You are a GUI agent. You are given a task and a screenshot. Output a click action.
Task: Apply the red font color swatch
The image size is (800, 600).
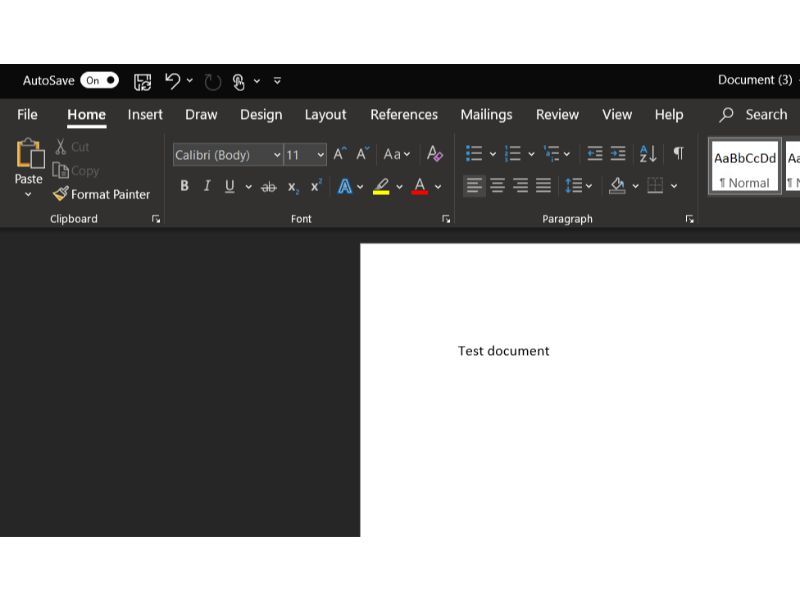click(x=420, y=186)
